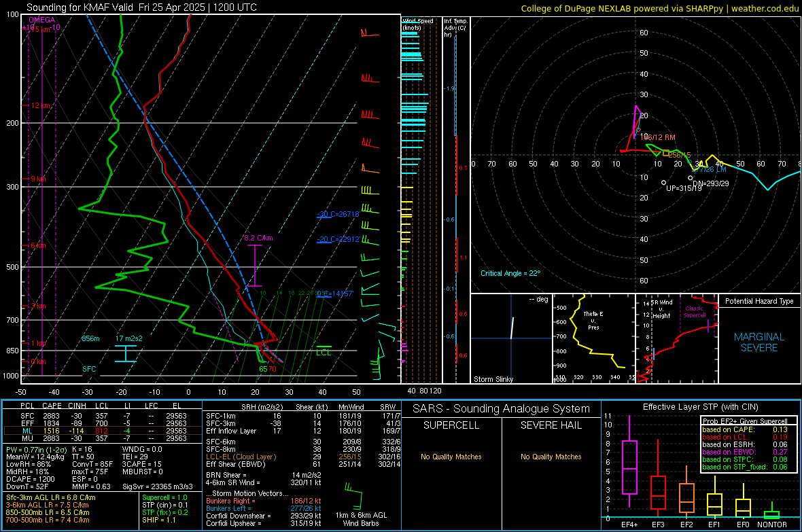Click the '8.2 C/km' lapse rate label
Image resolution: width=802 pixels, height=532 pixels.
[x=258, y=238]
